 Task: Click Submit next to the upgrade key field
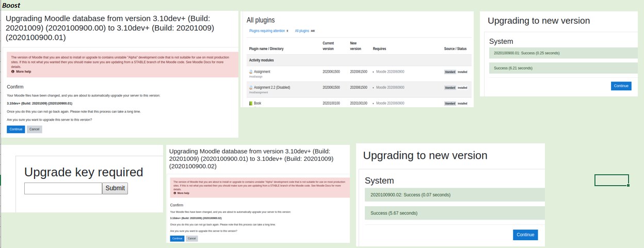115,188
